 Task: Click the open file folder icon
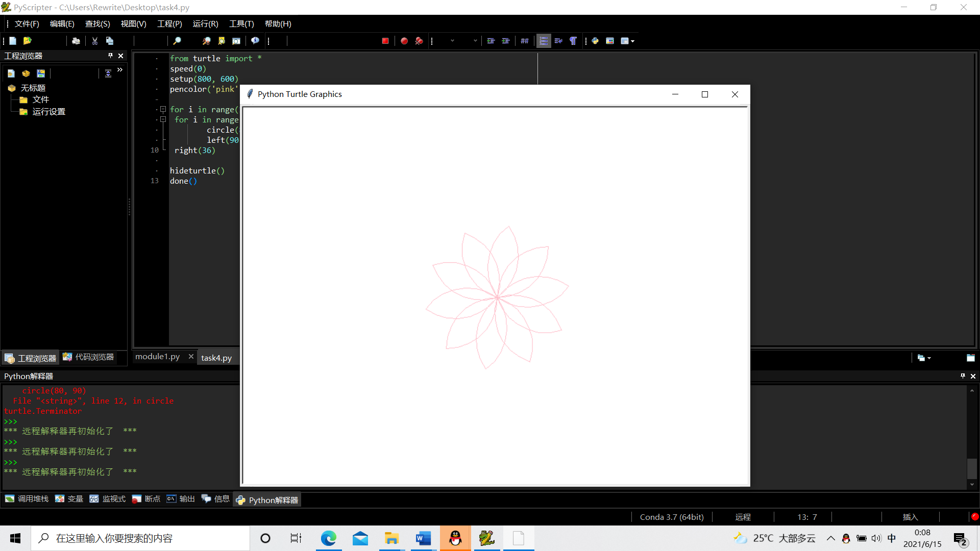[x=28, y=41]
